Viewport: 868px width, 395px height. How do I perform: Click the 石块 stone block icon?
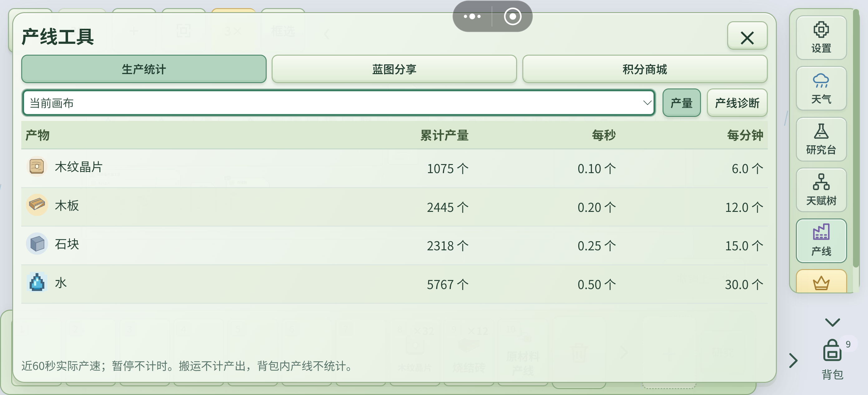(37, 243)
